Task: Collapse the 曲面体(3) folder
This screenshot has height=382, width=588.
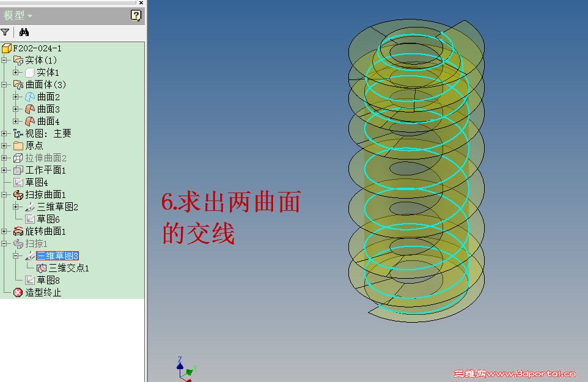Action: (x=4, y=85)
